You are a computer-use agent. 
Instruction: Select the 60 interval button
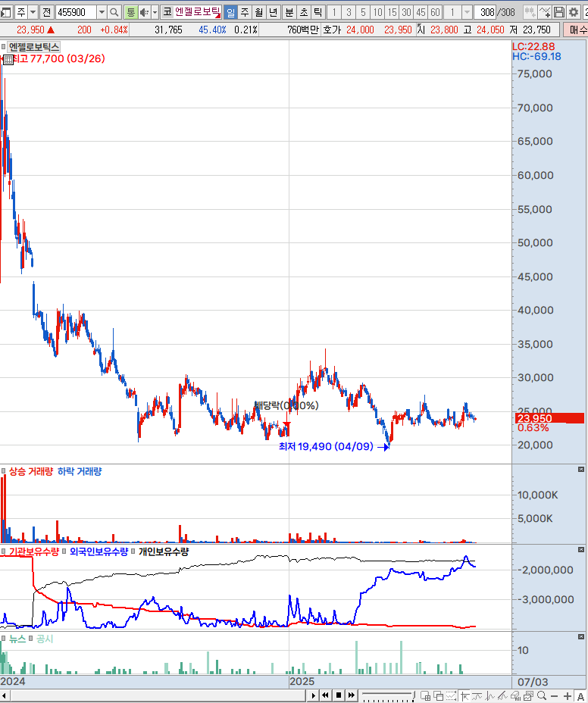435,12
